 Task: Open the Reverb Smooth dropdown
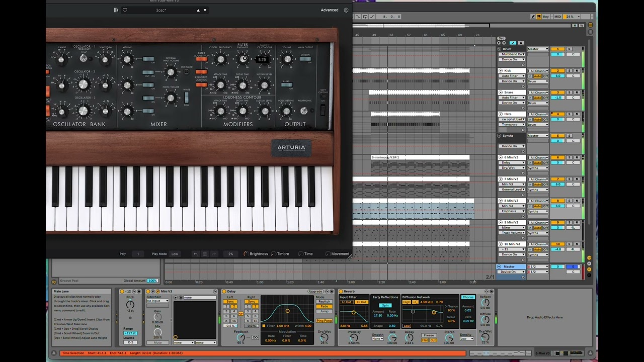(x=377, y=338)
